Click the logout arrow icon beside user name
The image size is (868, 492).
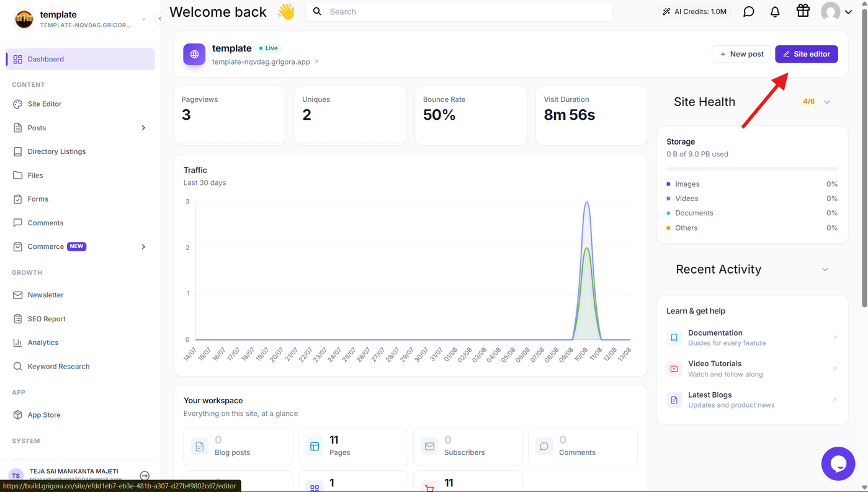point(145,476)
